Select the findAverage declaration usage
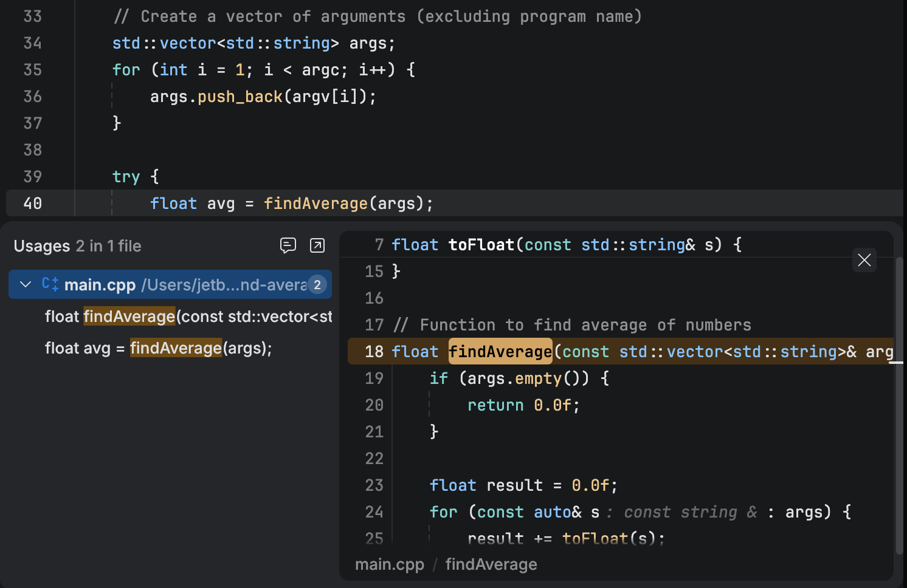Screen dimensions: 907x588 188,316
